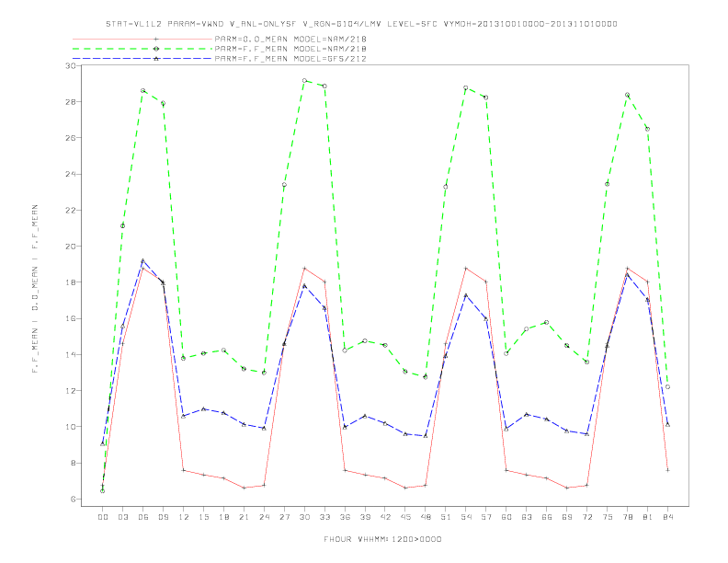Click red observed plus marker at hour 21
The width and height of the screenshot is (728, 563).
[x=244, y=488]
